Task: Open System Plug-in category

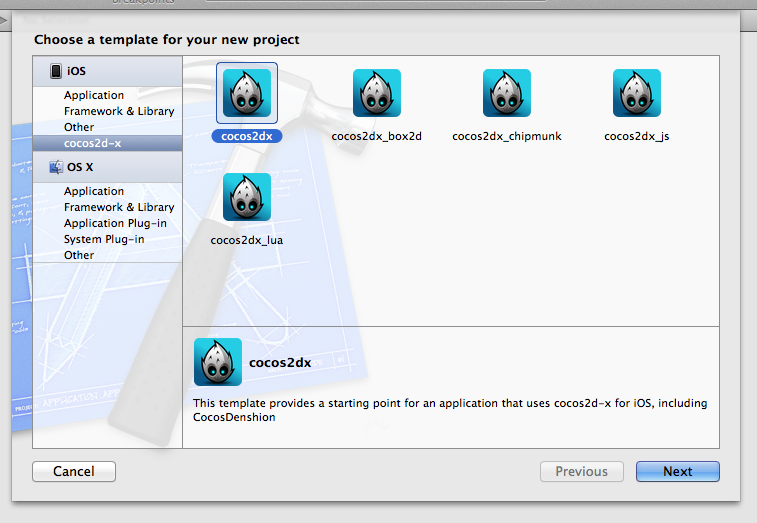Action: click(104, 239)
